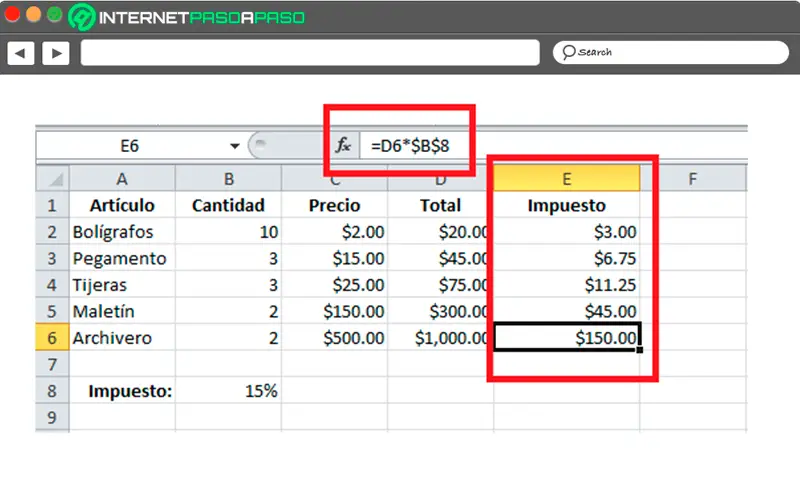Click the Cantidad header cell
This screenshot has height=500, width=800.
[229, 205]
